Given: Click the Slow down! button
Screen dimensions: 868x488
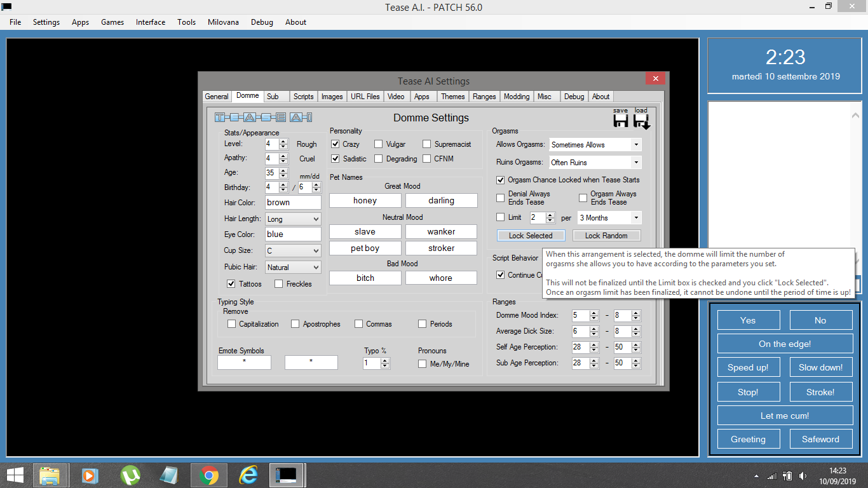Looking at the screenshot, I should point(820,367).
